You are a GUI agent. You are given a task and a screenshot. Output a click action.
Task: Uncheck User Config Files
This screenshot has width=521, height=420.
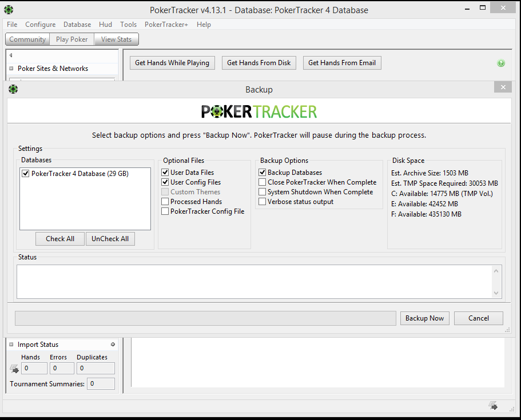(x=165, y=182)
